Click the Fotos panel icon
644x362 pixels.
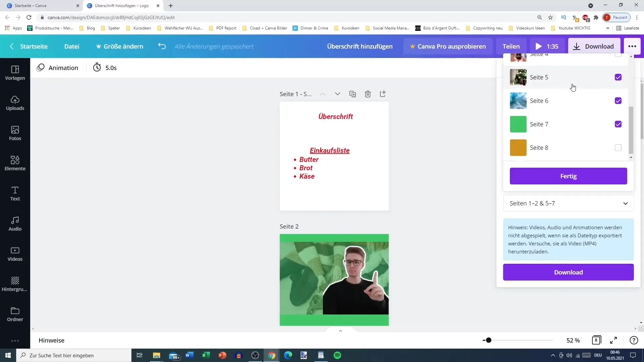[x=15, y=133]
